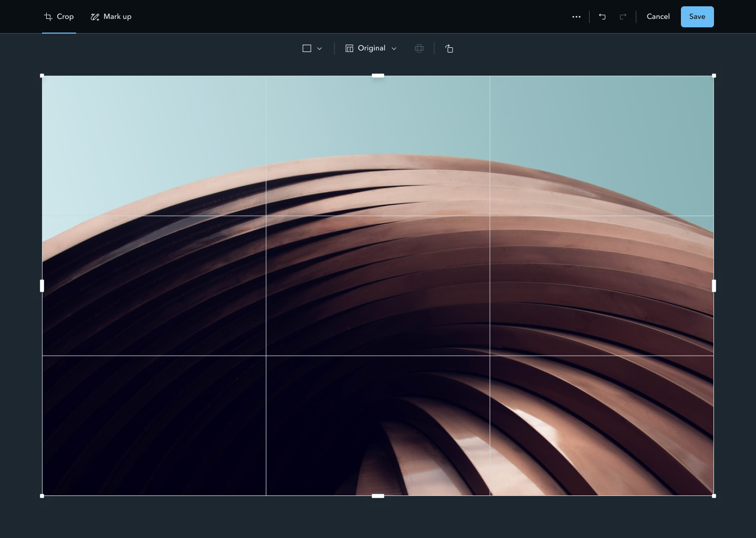Redo the last edit
The image size is (756, 538).
(x=623, y=17)
